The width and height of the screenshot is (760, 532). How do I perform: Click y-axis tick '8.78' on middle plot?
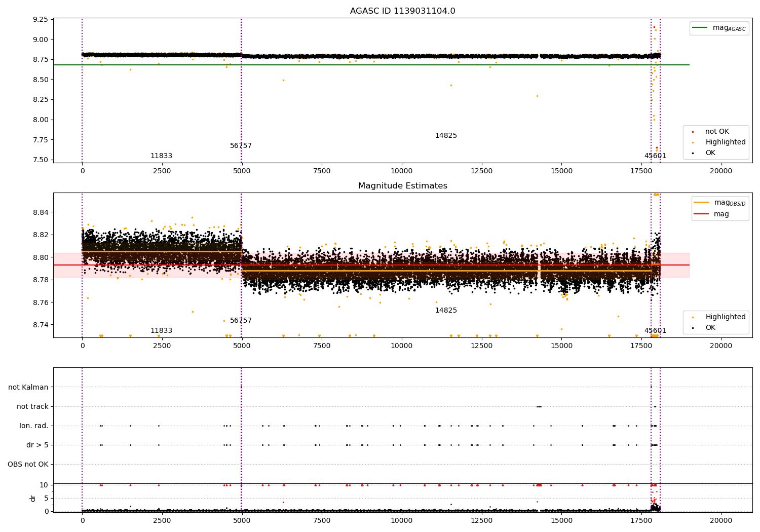[x=40, y=280]
